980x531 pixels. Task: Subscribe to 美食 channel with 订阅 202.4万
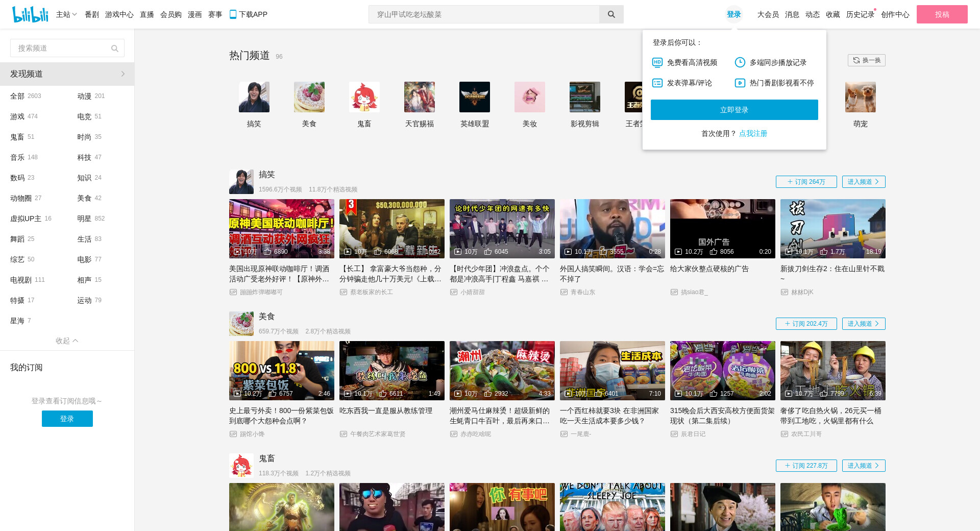pyautogui.click(x=806, y=324)
